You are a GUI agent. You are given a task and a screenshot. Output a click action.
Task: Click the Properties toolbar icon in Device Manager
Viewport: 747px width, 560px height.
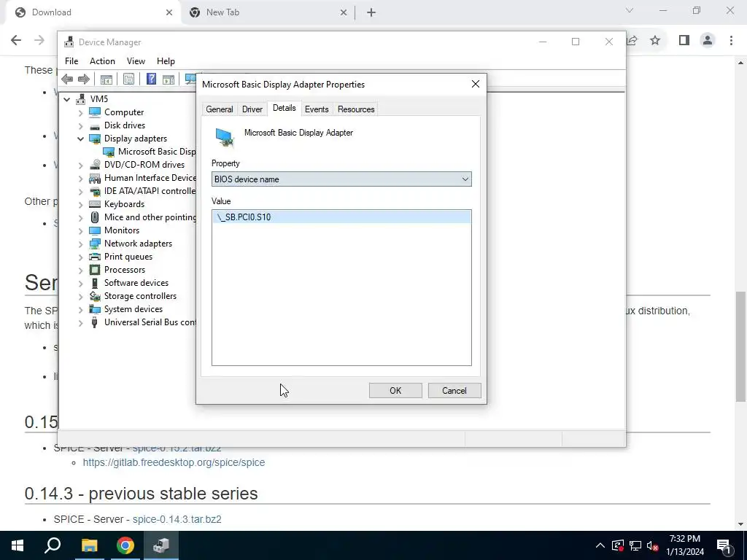[128, 79]
